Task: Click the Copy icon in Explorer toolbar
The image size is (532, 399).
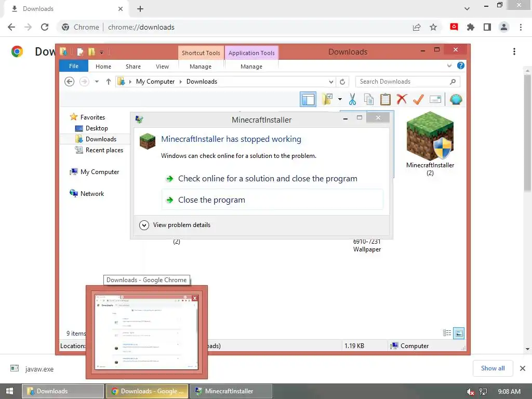Action: (x=368, y=99)
